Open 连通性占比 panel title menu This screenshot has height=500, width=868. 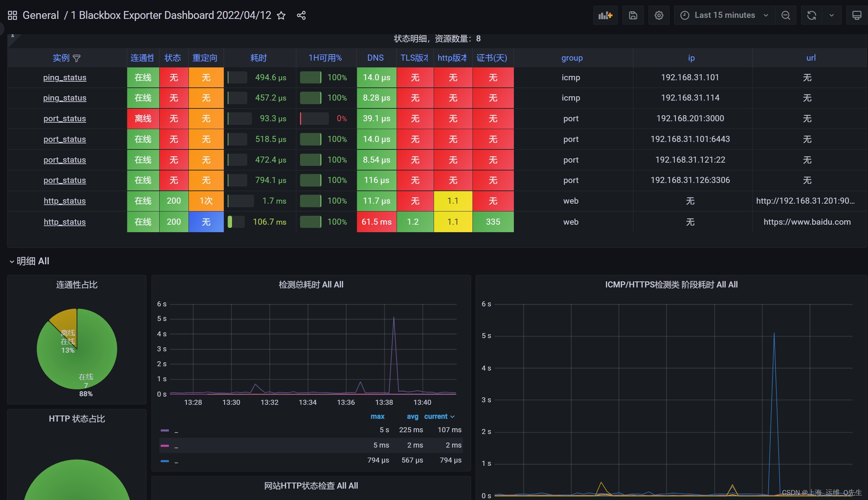[x=77, y=285]
